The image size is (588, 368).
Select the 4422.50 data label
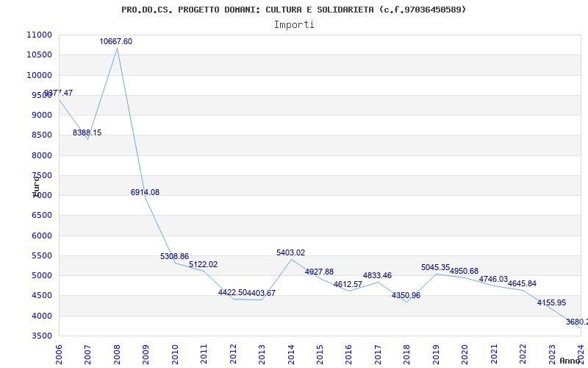click(x=232, y=292)
